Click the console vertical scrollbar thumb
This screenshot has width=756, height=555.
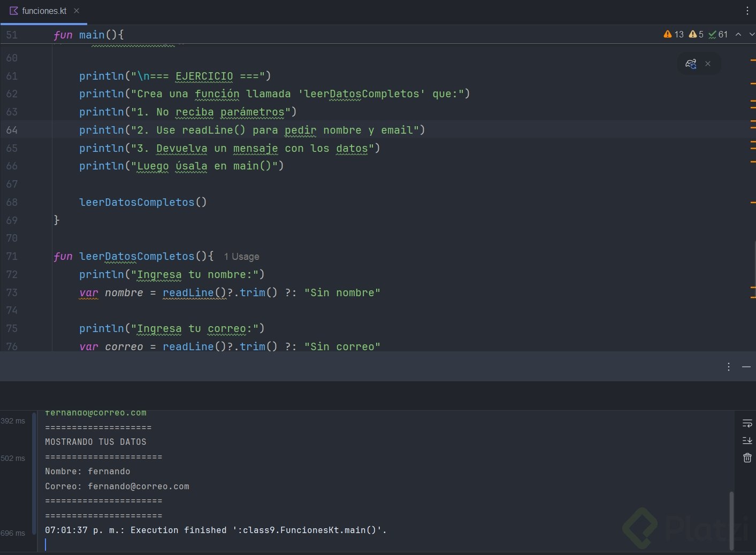click(731, 520)
